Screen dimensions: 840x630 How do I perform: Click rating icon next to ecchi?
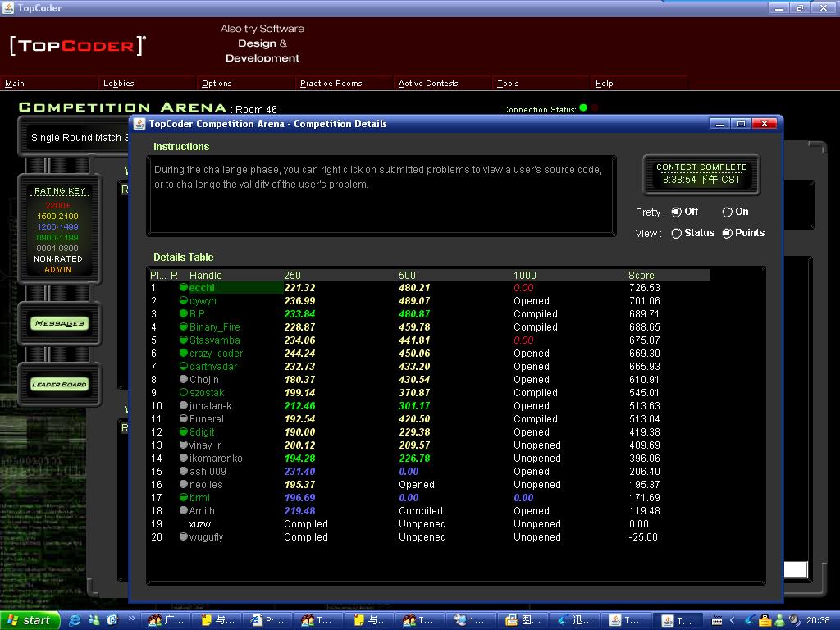click(183, 288)
